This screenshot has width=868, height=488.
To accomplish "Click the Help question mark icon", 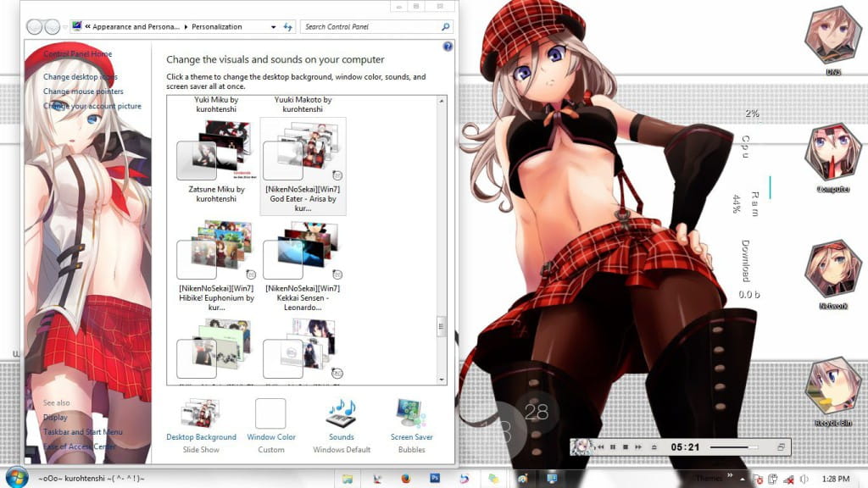I will click(x=448, y=47).
